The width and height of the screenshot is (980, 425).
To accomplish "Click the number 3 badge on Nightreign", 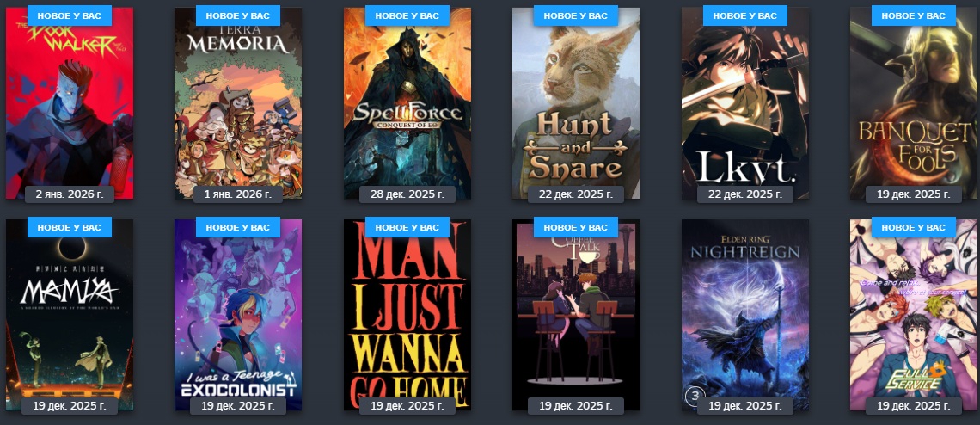I will pos(695,396).
